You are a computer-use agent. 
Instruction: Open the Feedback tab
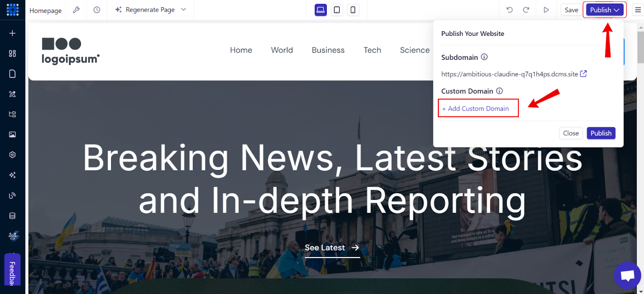[x=12, y=269]
